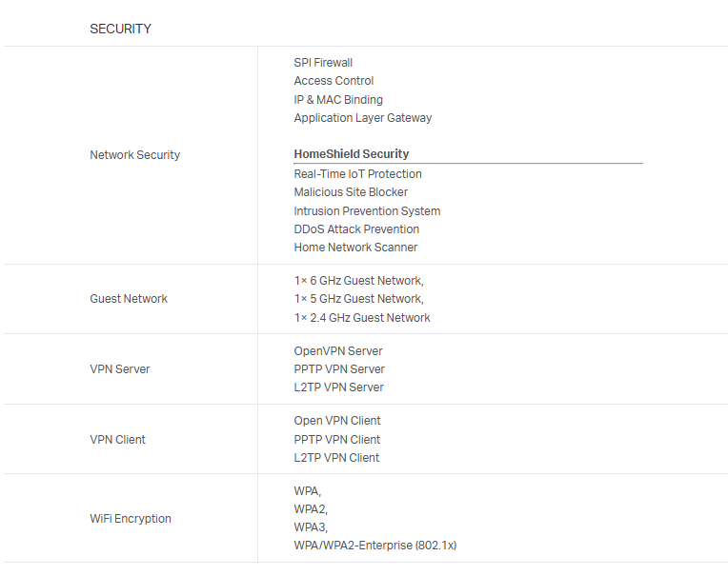Select the IP & MAC Binding item
The height and width of the screenshot is (576, 728).
338,100
